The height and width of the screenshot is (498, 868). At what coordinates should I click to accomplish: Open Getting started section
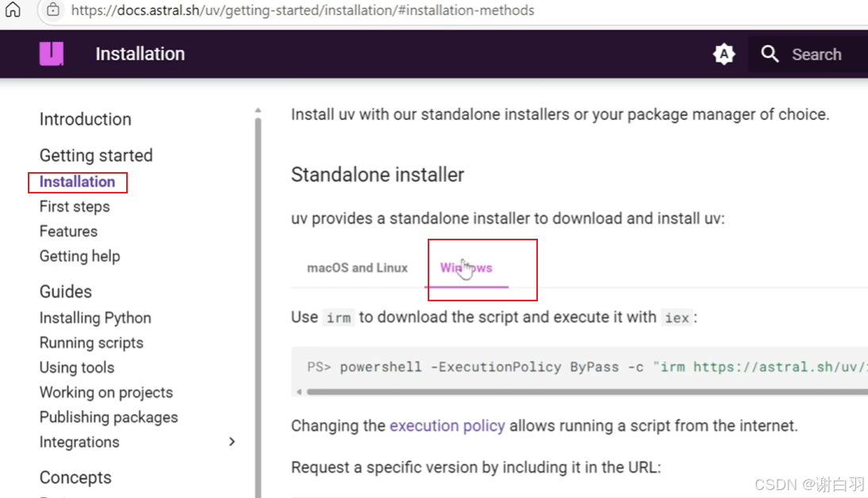[x=96, y=155]
